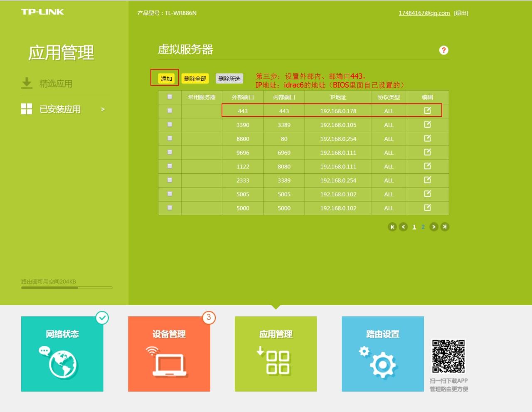This screenshot has height=412, width=532.
Task: Click the IP地址 column header
Action: (338, 97)
